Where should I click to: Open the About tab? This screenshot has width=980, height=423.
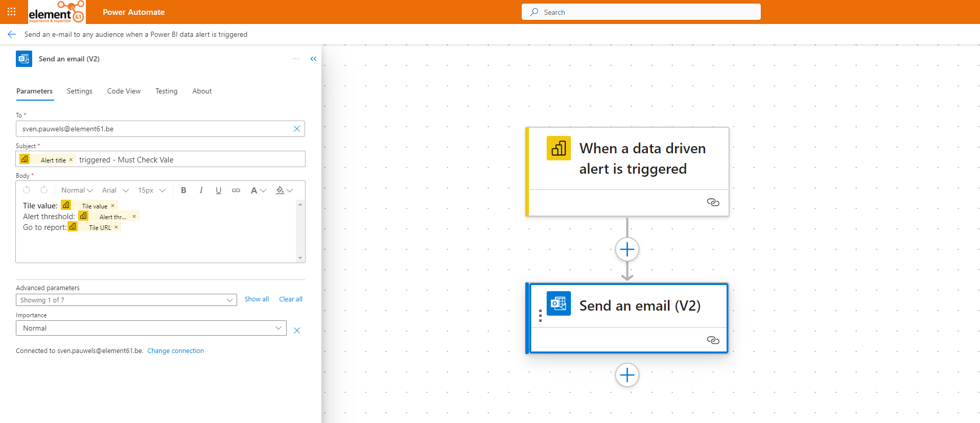tap(202, 91)
